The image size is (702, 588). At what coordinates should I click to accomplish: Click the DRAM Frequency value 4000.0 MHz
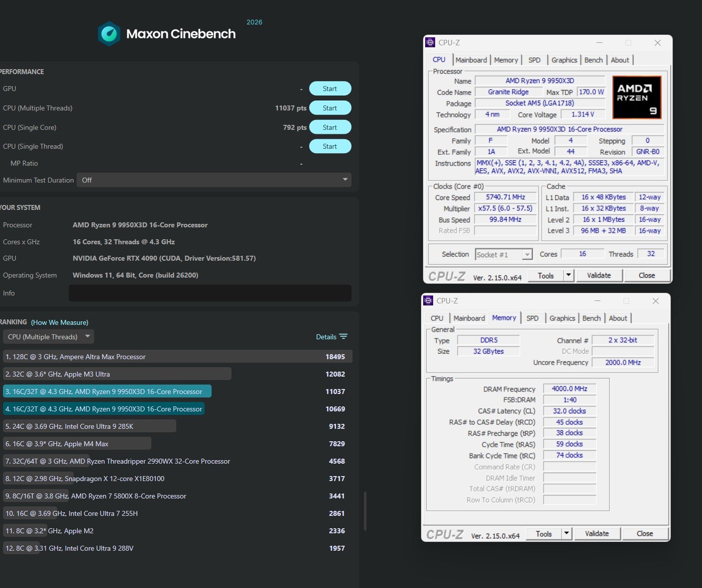[570, 389]
